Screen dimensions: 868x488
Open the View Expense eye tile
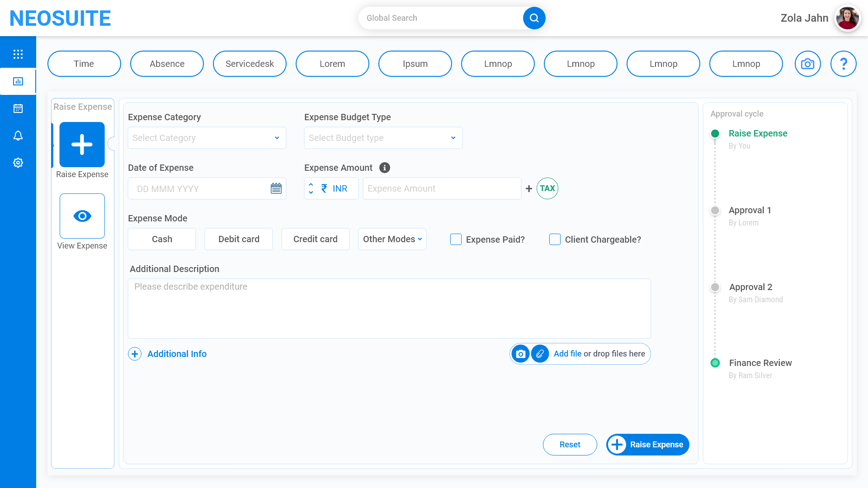point(82,216)
